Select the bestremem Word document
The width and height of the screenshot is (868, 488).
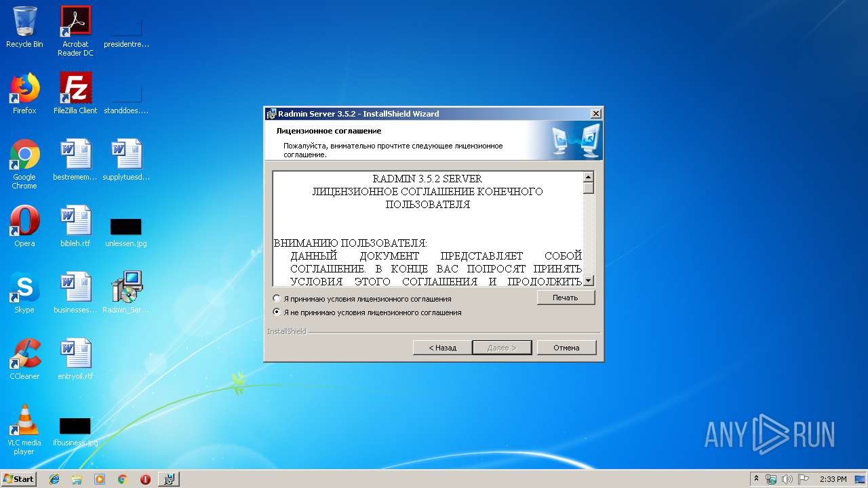(x=75, y=160)
